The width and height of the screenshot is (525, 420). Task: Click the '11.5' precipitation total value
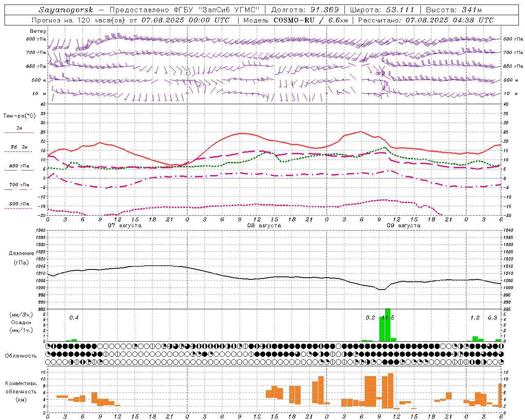(388, 317)
